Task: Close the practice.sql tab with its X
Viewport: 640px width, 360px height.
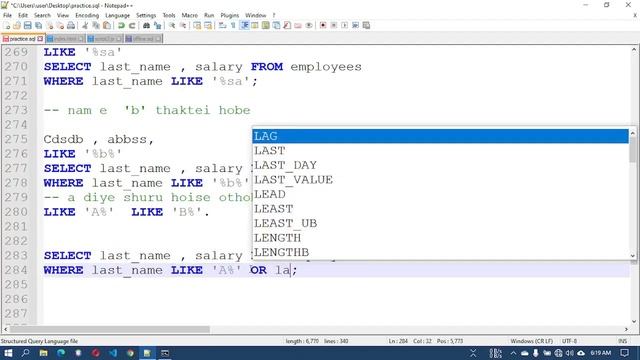Action: click(40, 39)
